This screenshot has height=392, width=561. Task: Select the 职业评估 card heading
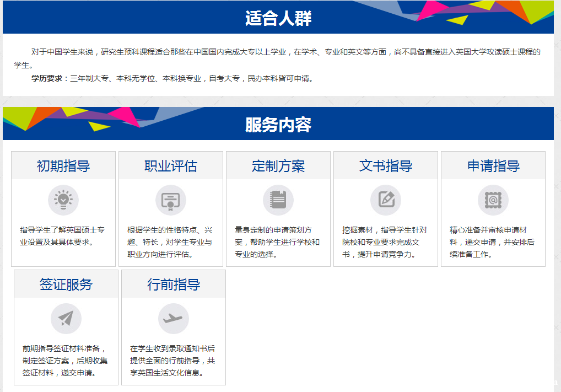pyautogui.click(x=171, y=166)
